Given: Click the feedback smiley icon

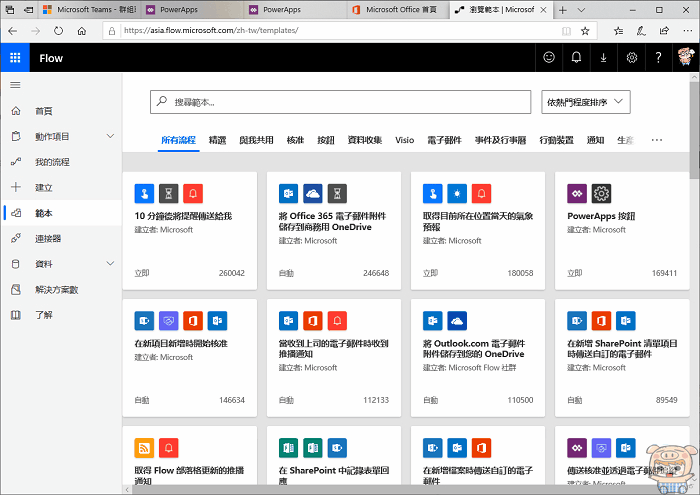Looking at the screenshot, I should tap(549, 58).
